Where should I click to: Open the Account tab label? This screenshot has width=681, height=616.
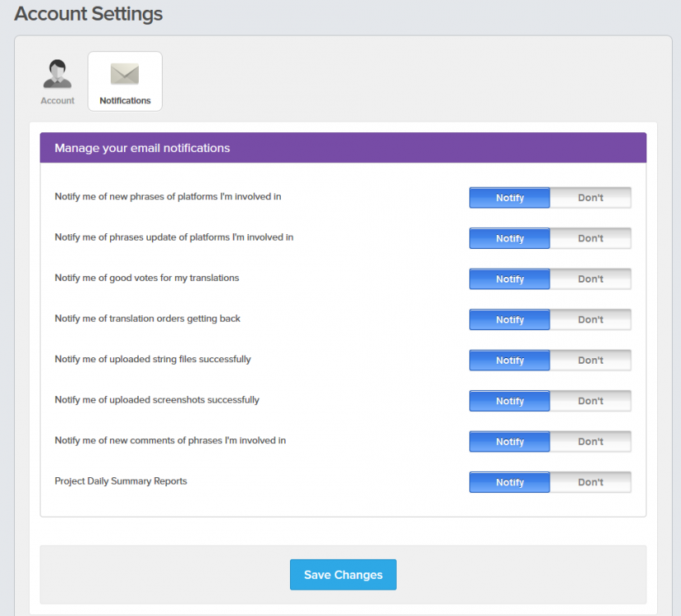(58, 101)
